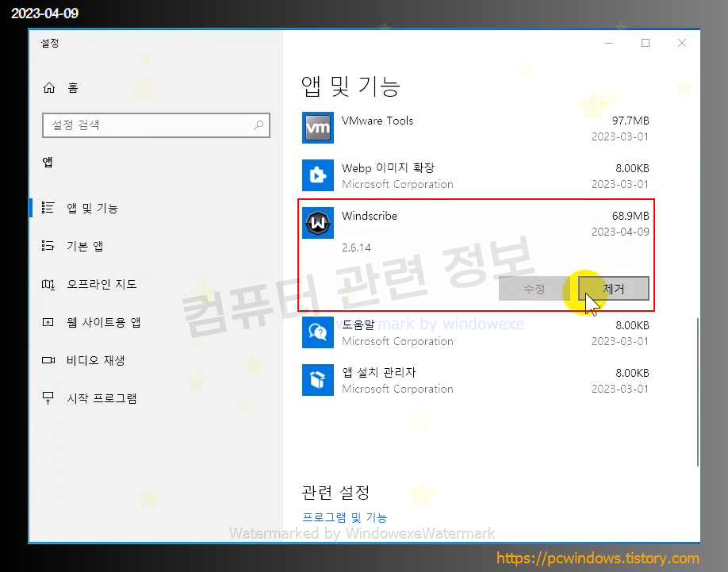
Task: Click the 앱 및 기능 list icon
Action: [x=48, y=208]
